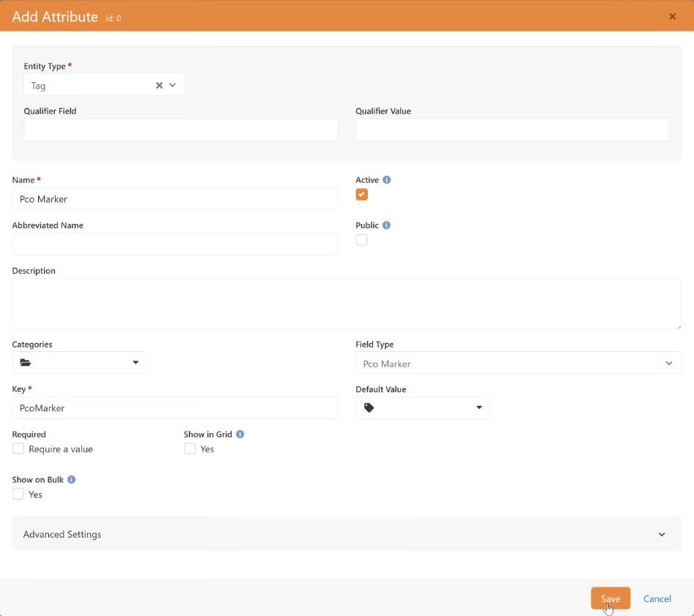Click the Save button

point(610,598)
